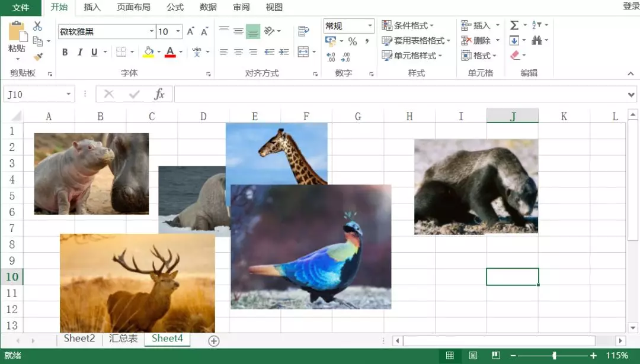Select the Format Painter brush

point(38,57)
